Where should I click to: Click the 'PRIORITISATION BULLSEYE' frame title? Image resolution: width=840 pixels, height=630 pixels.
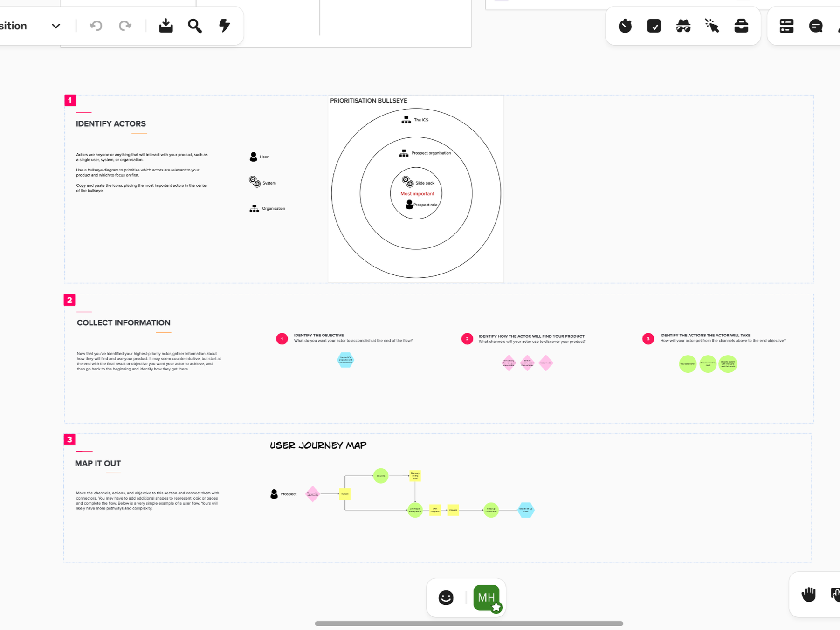click(368, 101)
